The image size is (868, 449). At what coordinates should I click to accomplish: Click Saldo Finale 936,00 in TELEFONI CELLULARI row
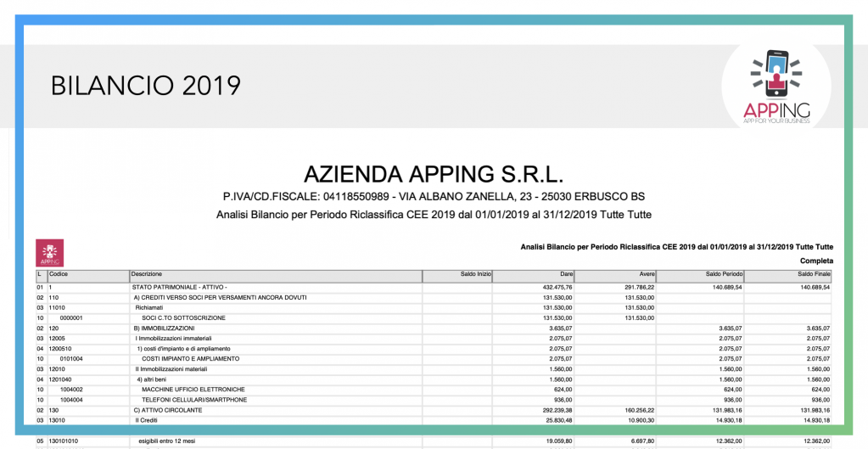[821, 400]
